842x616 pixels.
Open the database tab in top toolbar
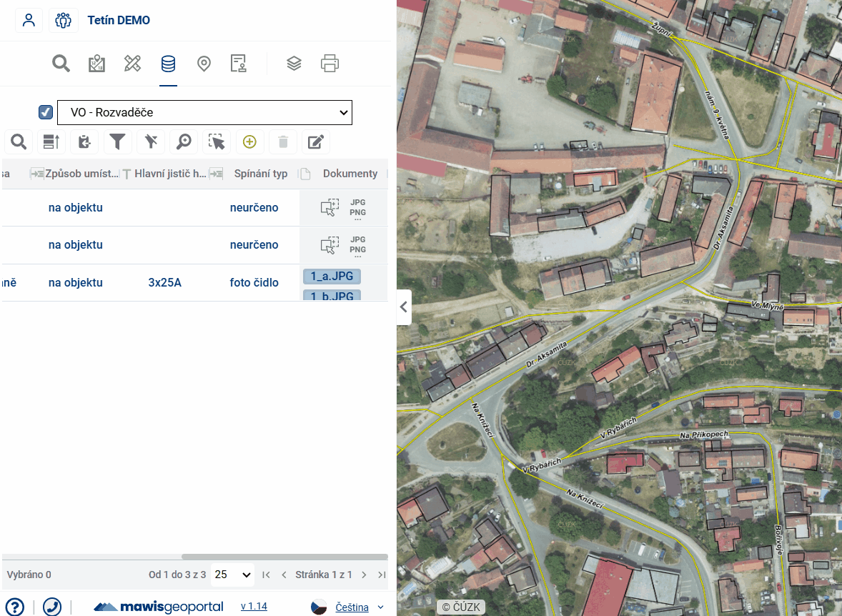(x=168, y=64)
